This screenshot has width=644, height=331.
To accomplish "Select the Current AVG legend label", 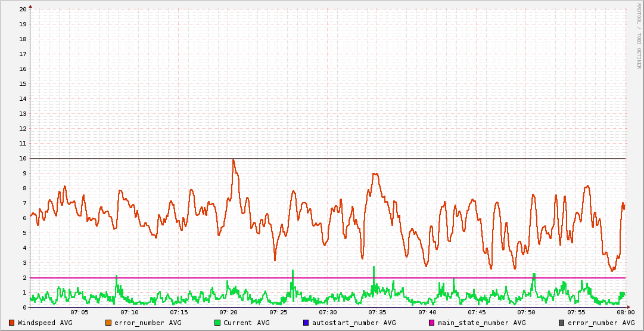I will [246, 323].
